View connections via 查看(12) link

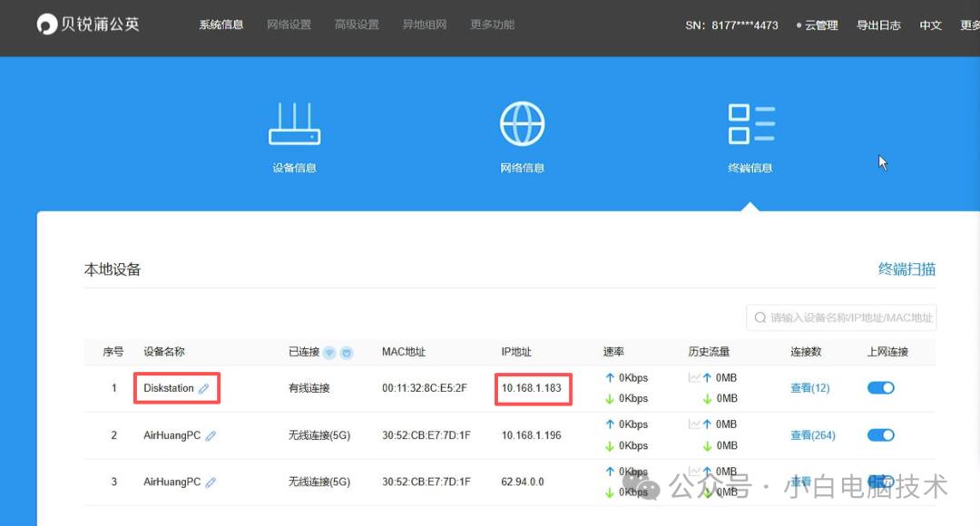tap(809, 387)
